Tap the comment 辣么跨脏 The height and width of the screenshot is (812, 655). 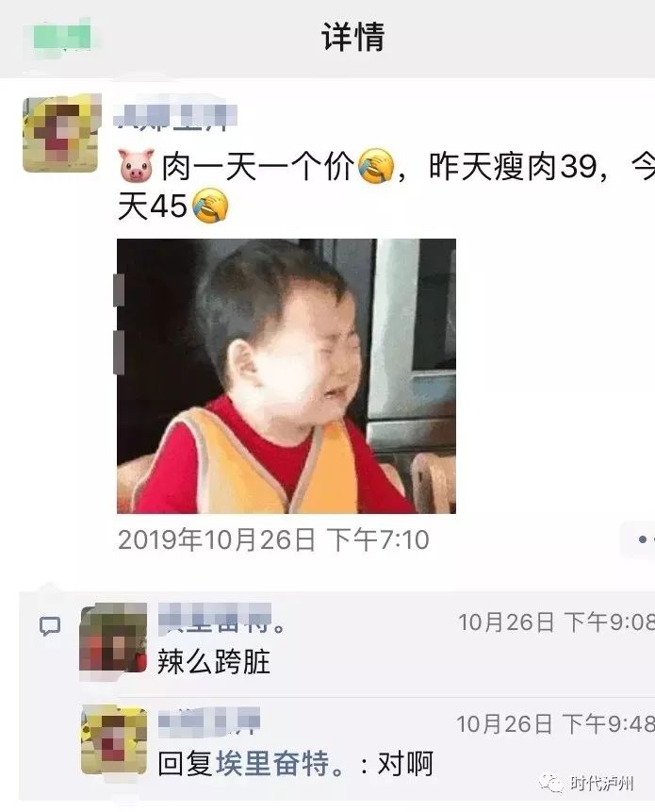coord(214,662)
